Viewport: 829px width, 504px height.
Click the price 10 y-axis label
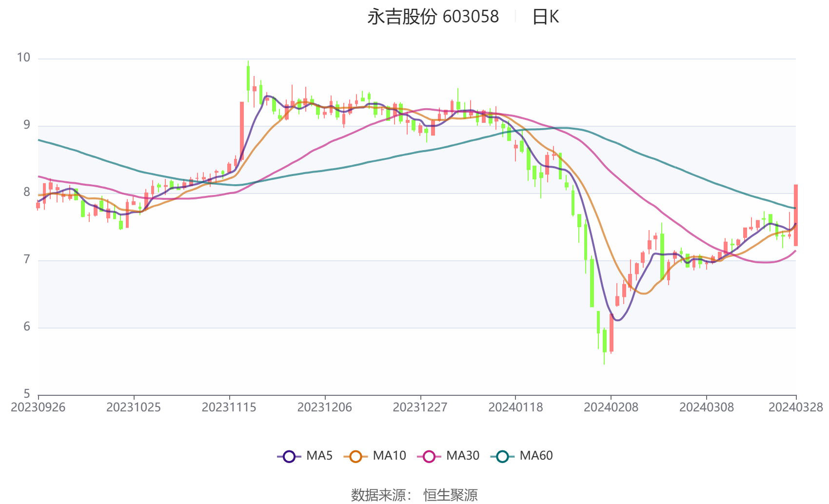[x=23, y=58]
